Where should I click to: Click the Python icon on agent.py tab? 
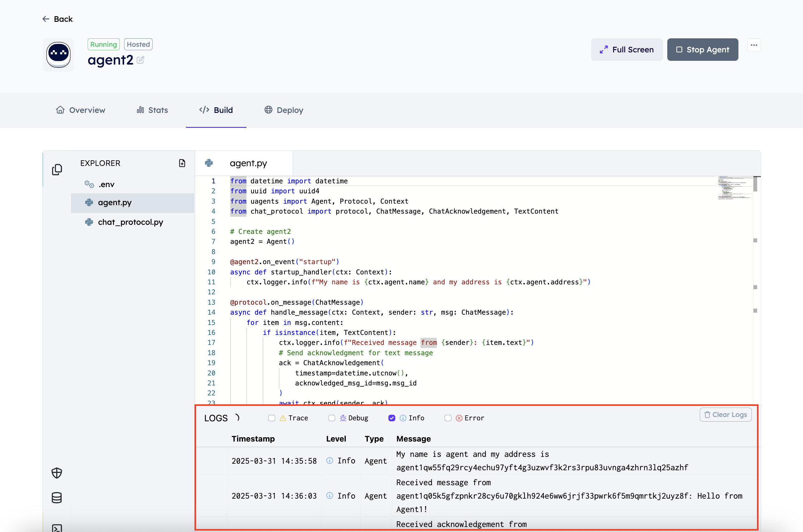[209, 163]
